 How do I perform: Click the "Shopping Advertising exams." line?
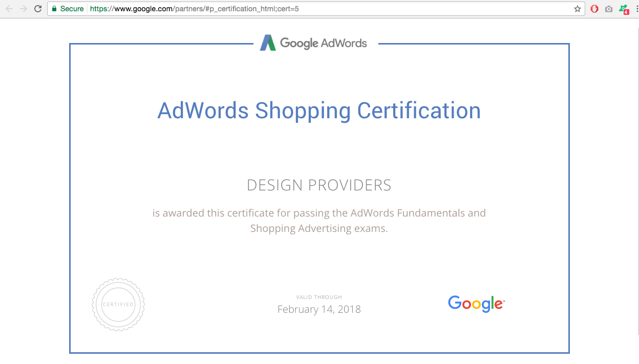click(x=319, y=228)
